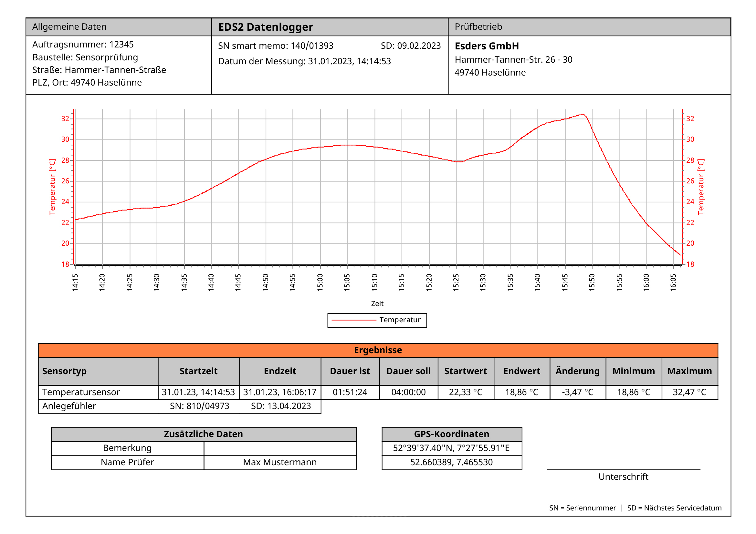
Task: Click the empty Bemerkung field
Action: pyautogui.click(x=280, y=448)
